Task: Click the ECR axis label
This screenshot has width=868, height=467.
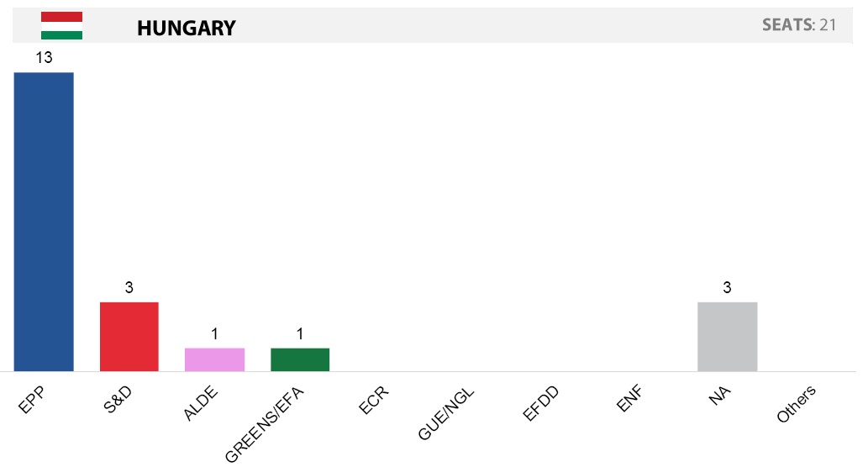Action: (x=374, y=401)
